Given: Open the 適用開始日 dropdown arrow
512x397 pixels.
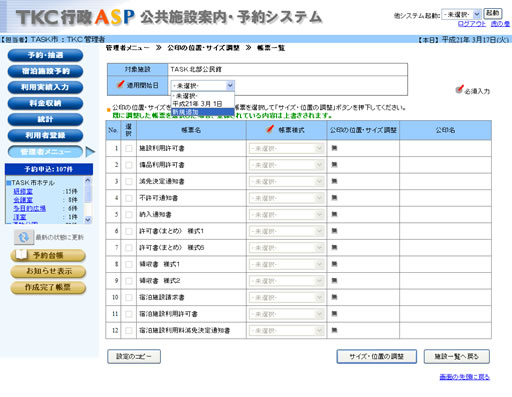Looking at the screenshot, I should click(x=230, y=86).
